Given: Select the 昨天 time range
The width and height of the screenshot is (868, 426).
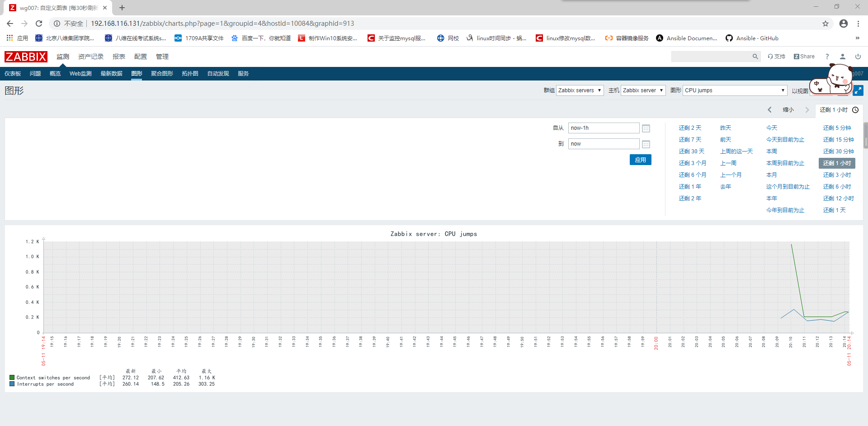Looking at the screenshot, I should coord(726,128).
